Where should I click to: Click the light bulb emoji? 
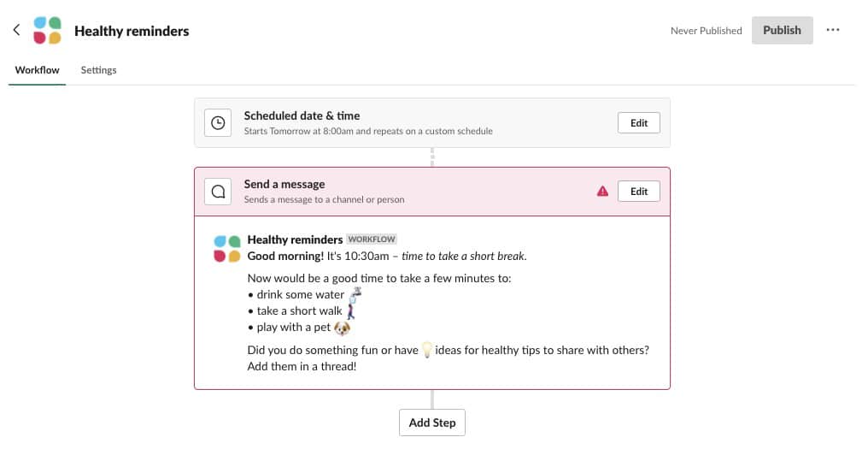point(427,350)
